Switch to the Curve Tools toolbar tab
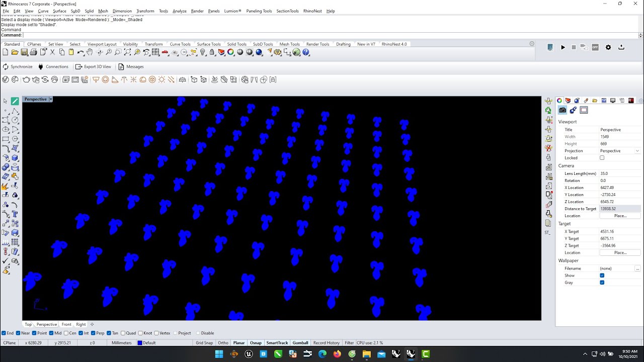 click(x=180, y=44)
